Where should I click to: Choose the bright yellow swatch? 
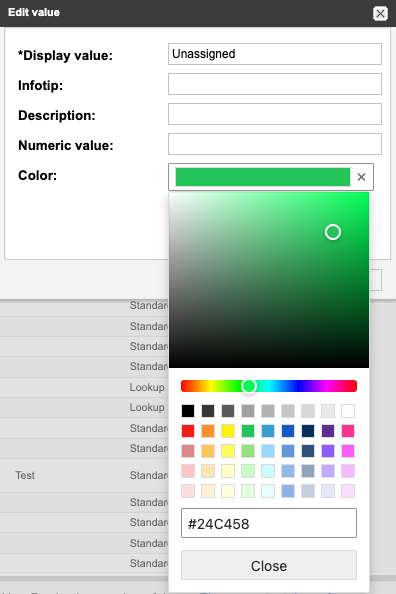tap(228, 431)
